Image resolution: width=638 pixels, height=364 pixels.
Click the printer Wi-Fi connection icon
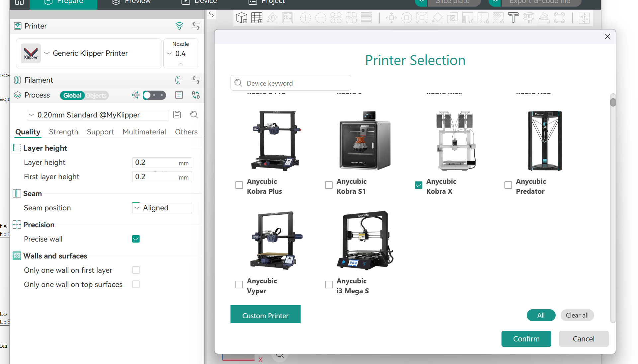pos(179,26)
